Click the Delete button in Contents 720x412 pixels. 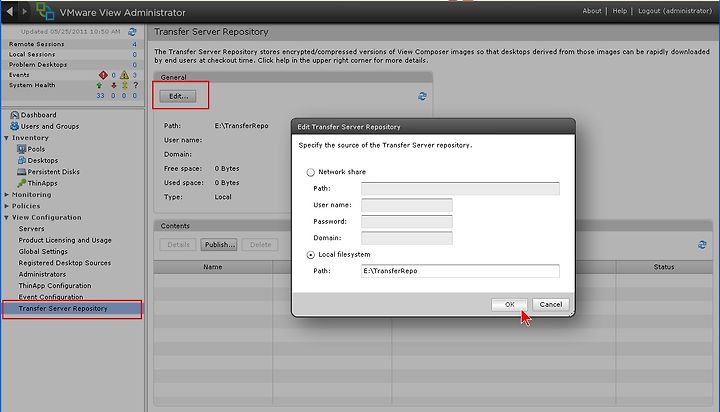[x=260, y=245]
